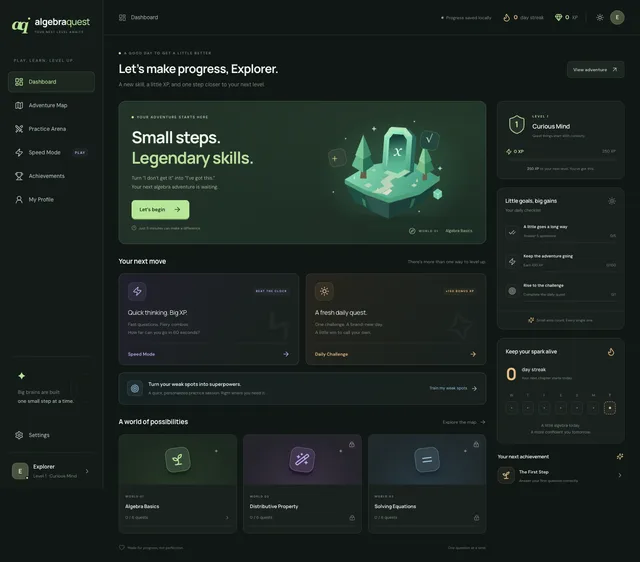Click the lock icon at top of Distributive Property
This screenshot has width=640, height=562.
(x=351, y=444)
